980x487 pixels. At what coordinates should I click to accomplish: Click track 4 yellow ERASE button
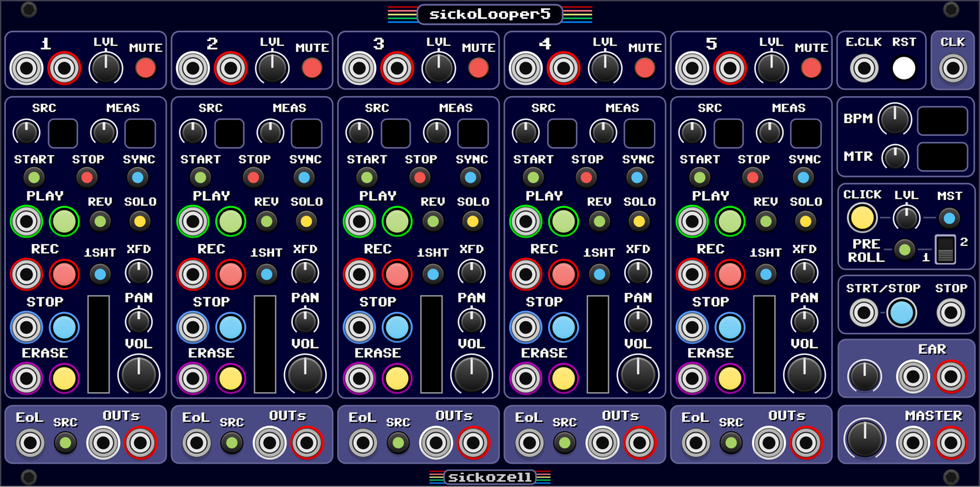point(564,378)
